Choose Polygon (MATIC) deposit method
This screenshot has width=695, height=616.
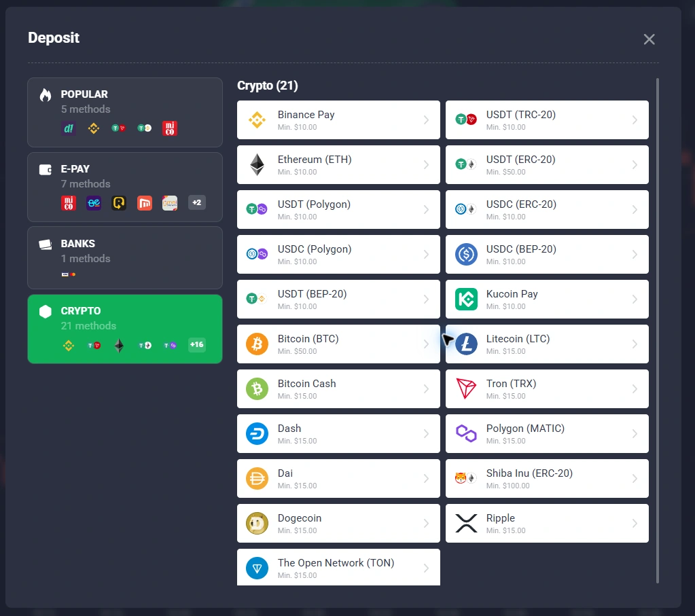(547, 433)
